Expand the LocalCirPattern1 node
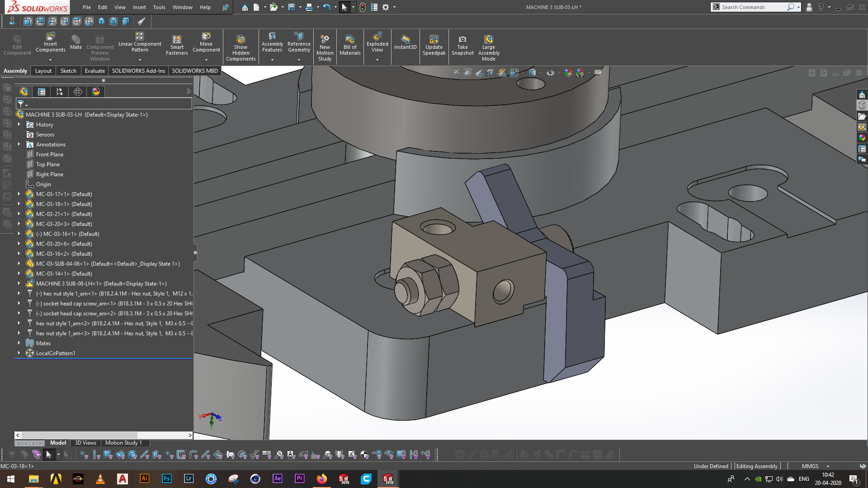868x488 pixels. point(19,353)
